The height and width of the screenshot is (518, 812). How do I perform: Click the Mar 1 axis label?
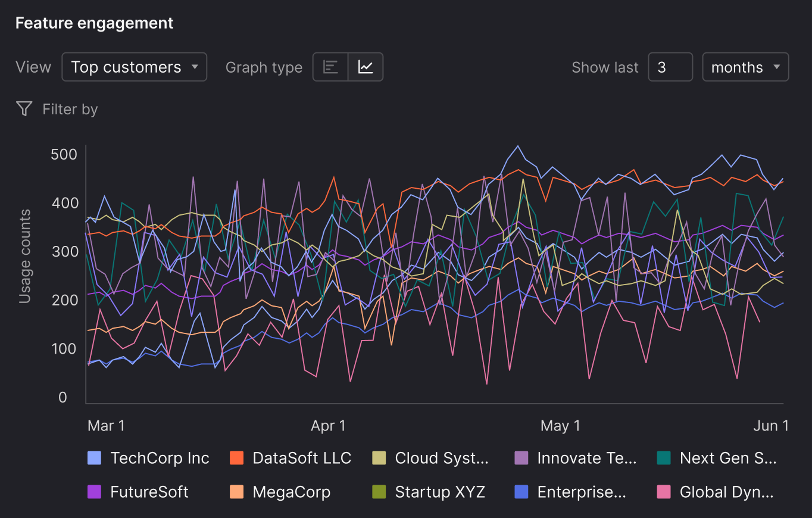coord(106,426)
